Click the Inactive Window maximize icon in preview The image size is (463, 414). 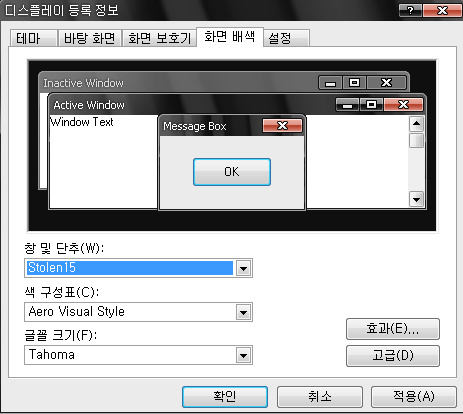[x=354, y=83]
